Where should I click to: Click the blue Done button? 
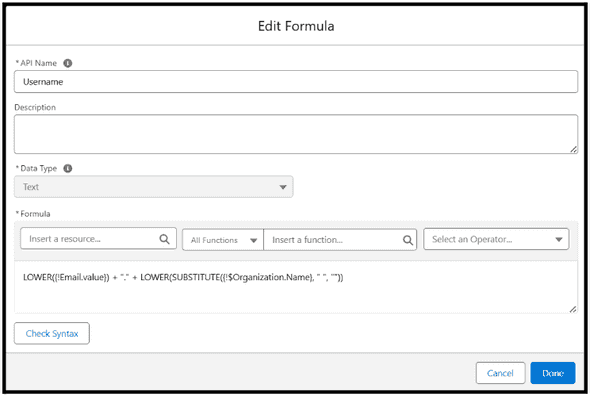point(553,373)
